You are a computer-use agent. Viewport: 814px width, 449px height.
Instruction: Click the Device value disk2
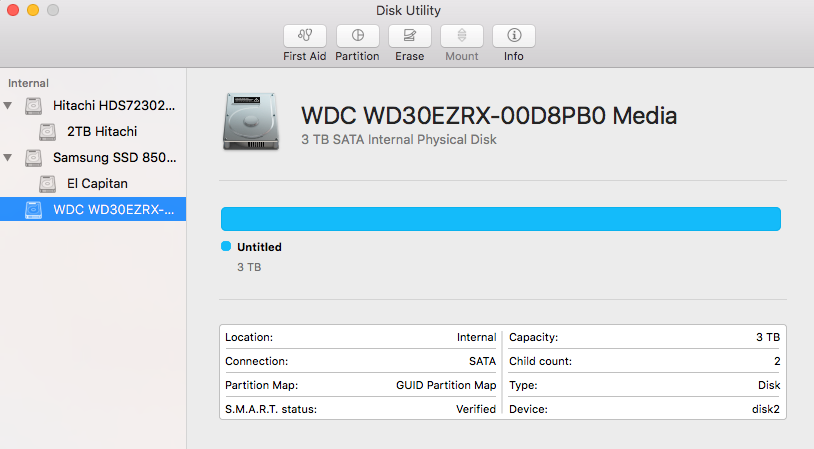pos(766,409)
